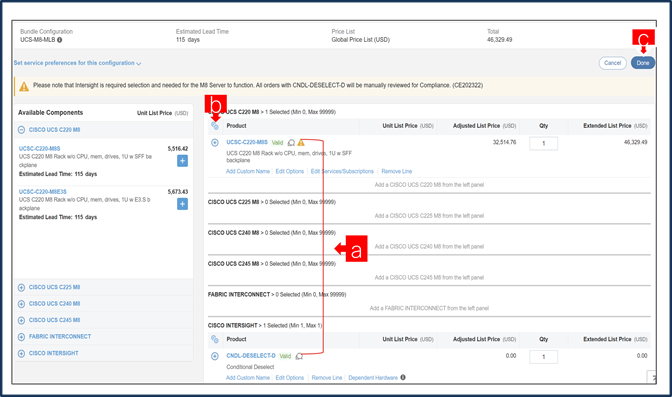Open the UCSC-C220-M8E3S link in Available Components

point(43,192)
